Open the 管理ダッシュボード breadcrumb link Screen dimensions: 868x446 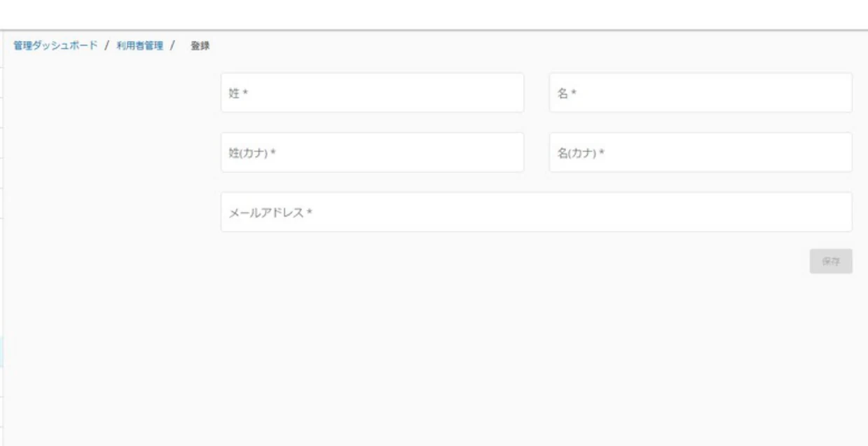click(55, 46)
